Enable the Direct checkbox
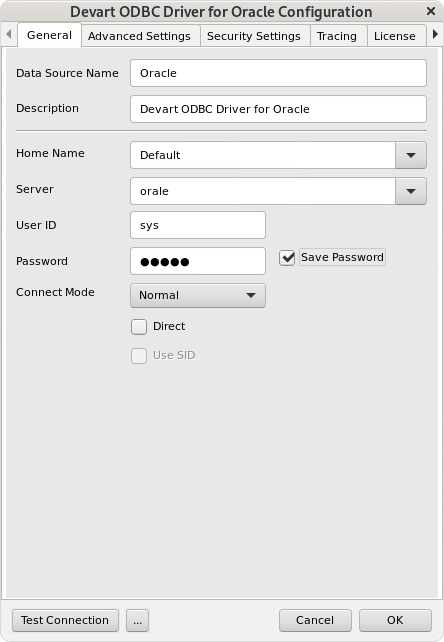The height and width of the screenshot is (642, 444). (x=139, y=327)
